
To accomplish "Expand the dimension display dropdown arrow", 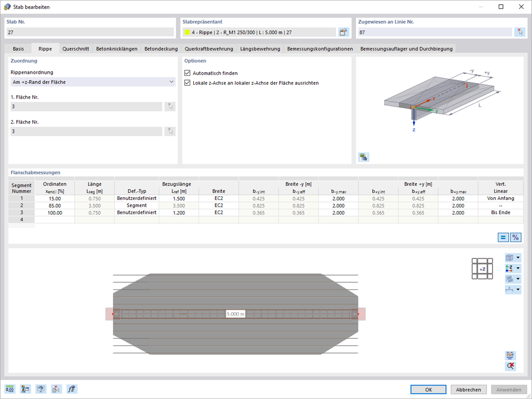I will click(518, 289).
